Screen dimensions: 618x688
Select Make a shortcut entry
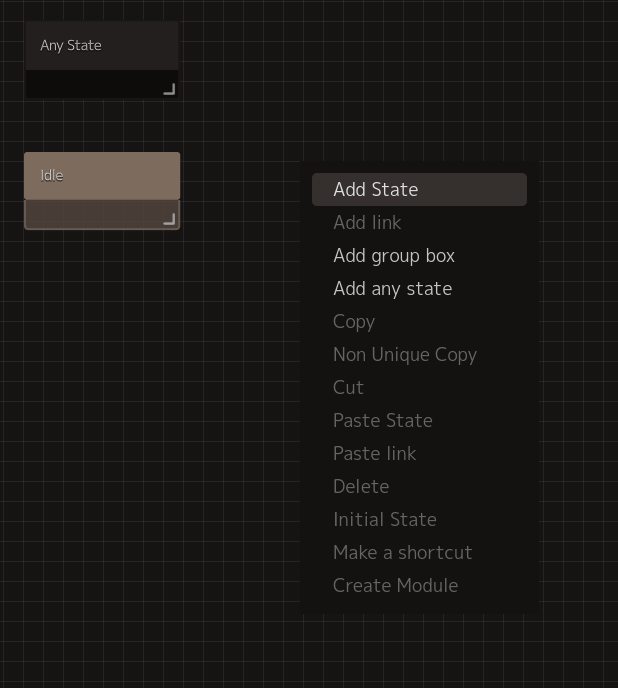click(x=419, y=552)
